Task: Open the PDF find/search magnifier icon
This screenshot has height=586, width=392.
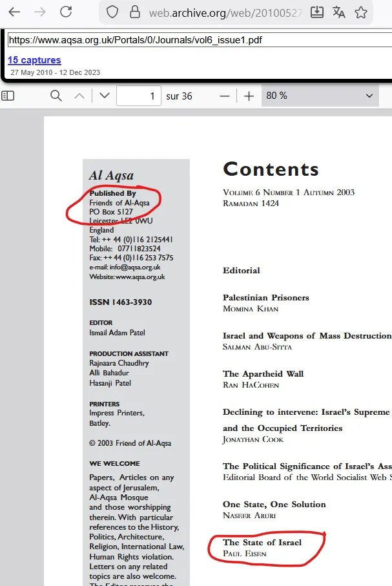Action: 56,96
